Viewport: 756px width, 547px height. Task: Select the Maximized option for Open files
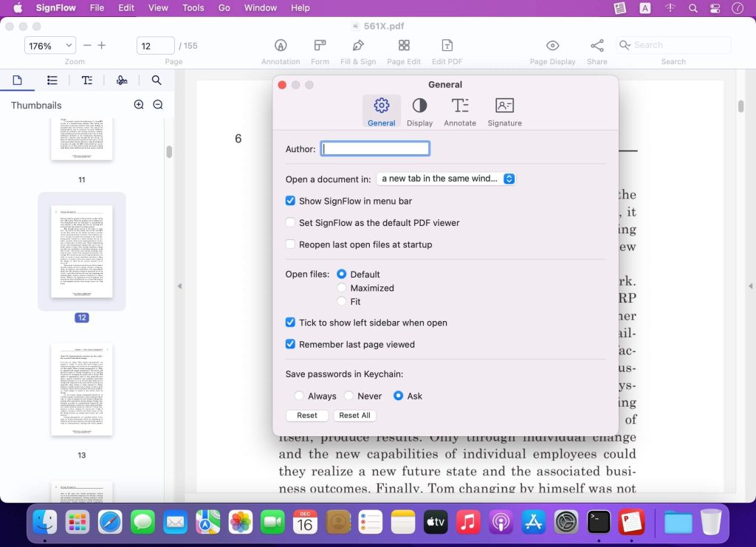pyautogui.click(x=341, y=288)
